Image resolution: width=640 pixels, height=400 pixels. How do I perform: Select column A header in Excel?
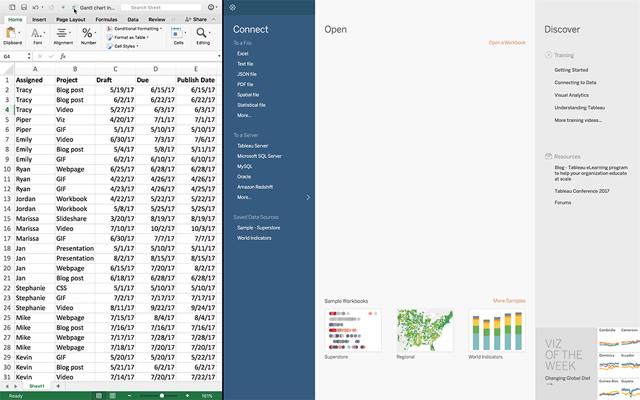(x=35, y=69)
